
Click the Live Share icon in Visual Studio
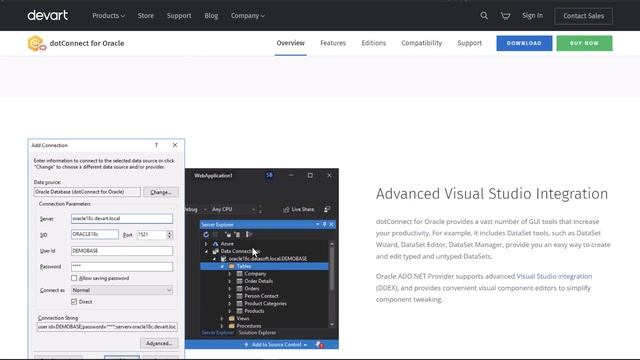coord(286,209)
